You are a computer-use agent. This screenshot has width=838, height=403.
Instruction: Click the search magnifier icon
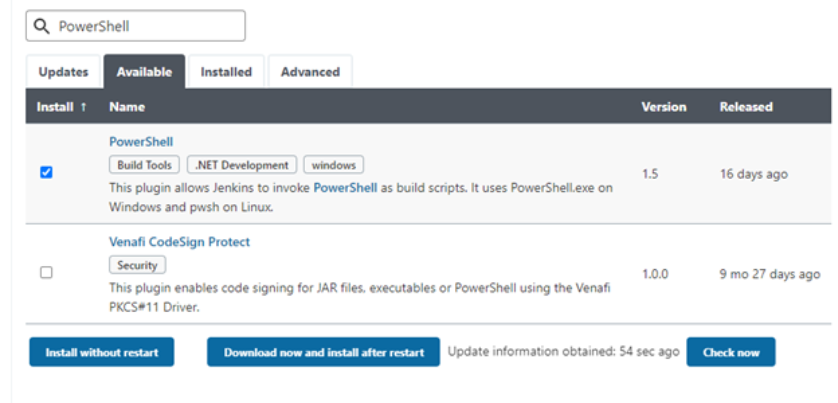click(41, 26)
